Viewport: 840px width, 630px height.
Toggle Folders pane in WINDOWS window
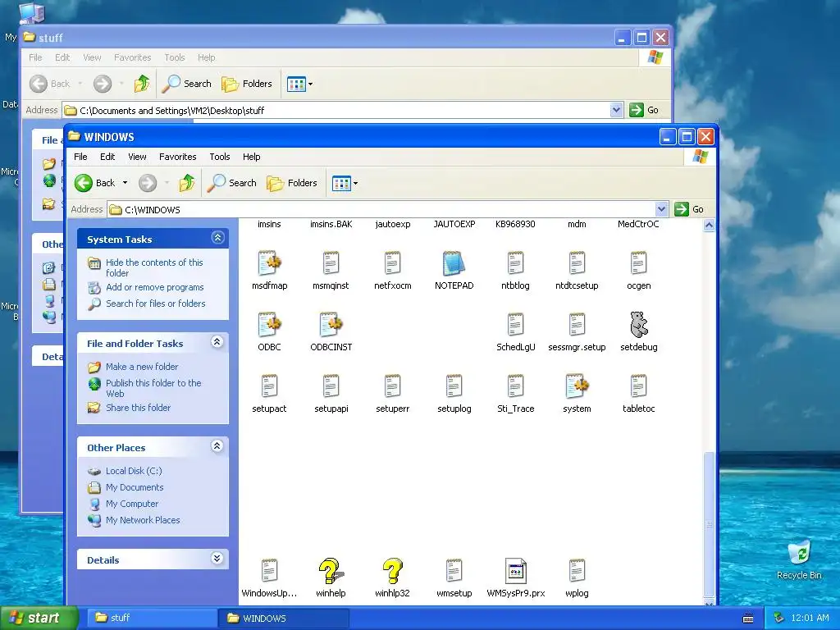pyautogui.click(x=292, y=183)
